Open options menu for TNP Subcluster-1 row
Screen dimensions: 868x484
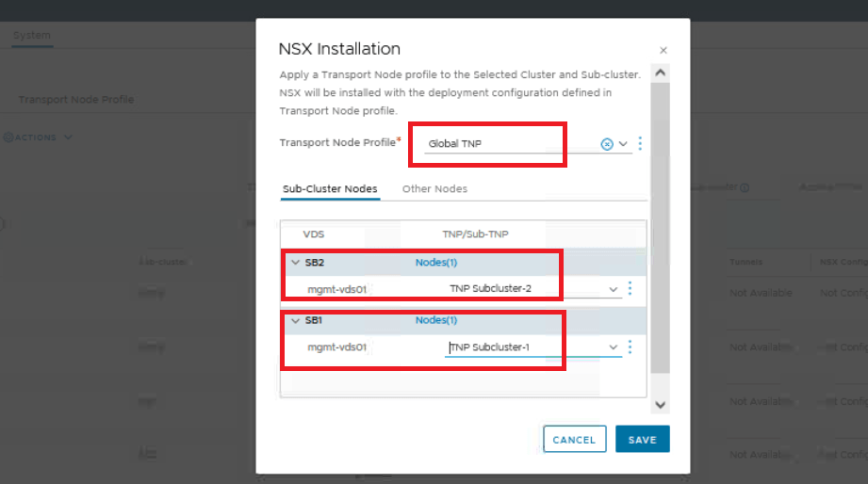tap(630, 347)
